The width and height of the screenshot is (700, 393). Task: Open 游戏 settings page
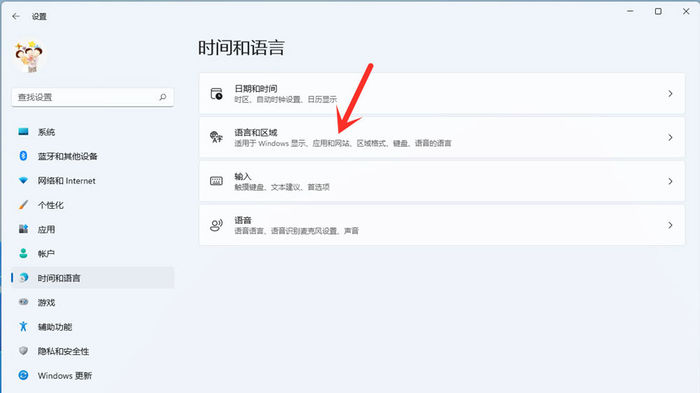[x=92, y=302]
